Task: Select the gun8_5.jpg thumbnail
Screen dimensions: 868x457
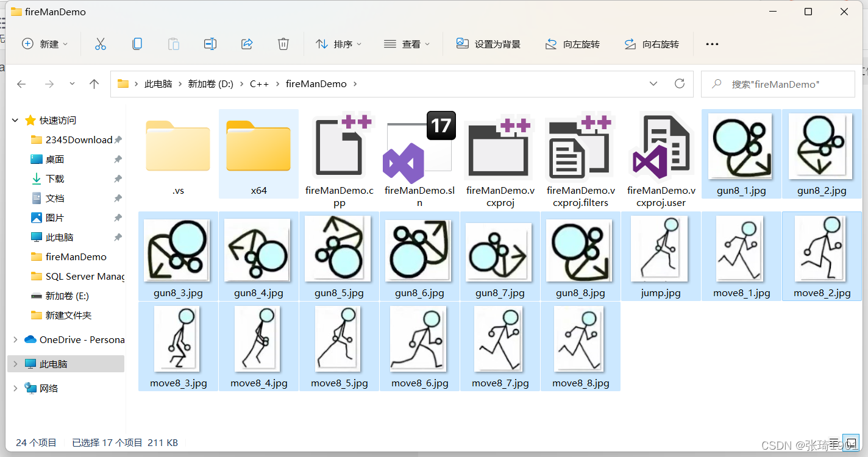Action: [339, 249]
